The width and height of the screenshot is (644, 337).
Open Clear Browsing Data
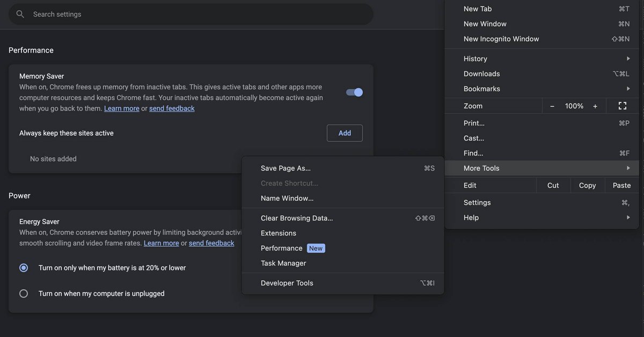[296, 218]
